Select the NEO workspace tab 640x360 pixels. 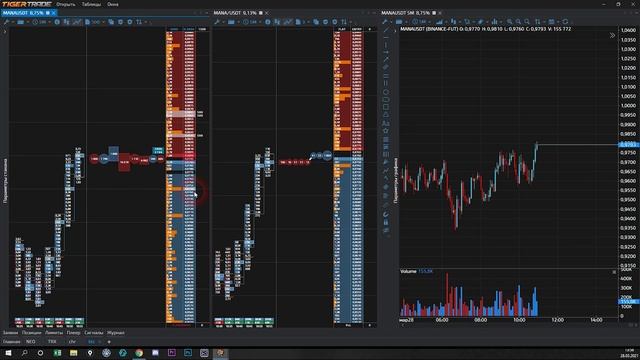31,342
